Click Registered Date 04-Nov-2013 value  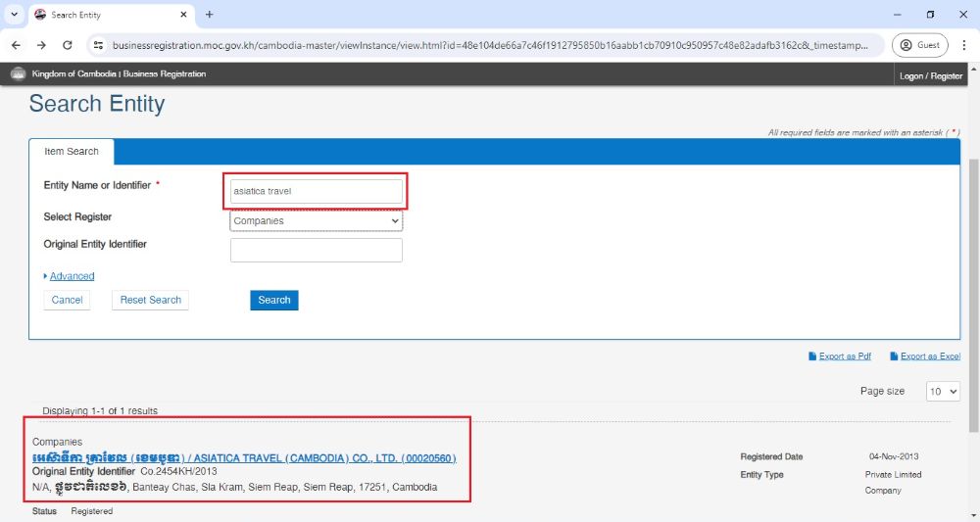894,456
